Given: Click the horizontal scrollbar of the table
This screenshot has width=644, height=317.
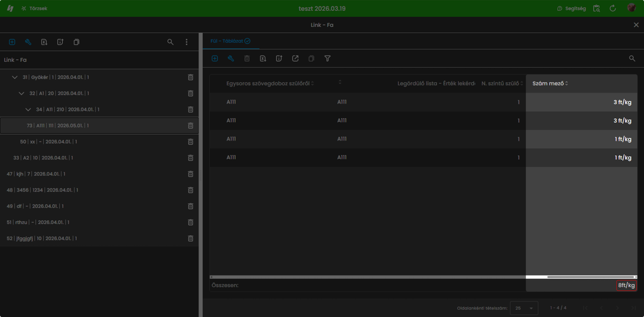Looking at the screenshot, I should coord(423,277).
